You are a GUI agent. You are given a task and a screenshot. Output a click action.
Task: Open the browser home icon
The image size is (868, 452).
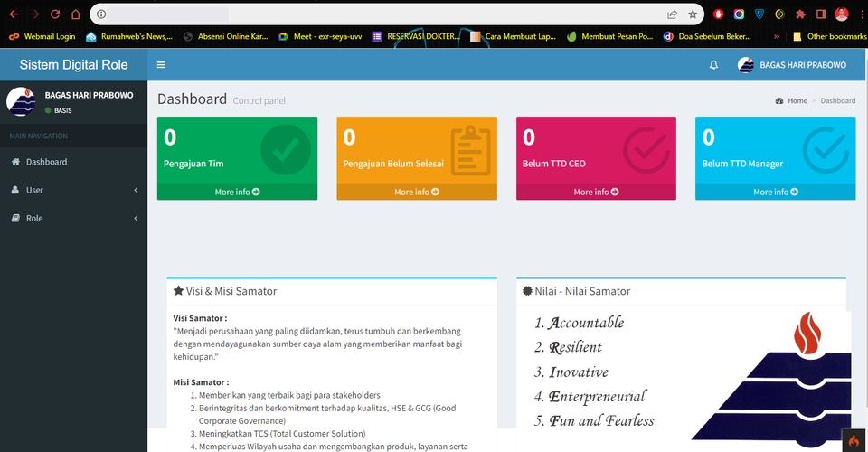[x=76, y=14]
